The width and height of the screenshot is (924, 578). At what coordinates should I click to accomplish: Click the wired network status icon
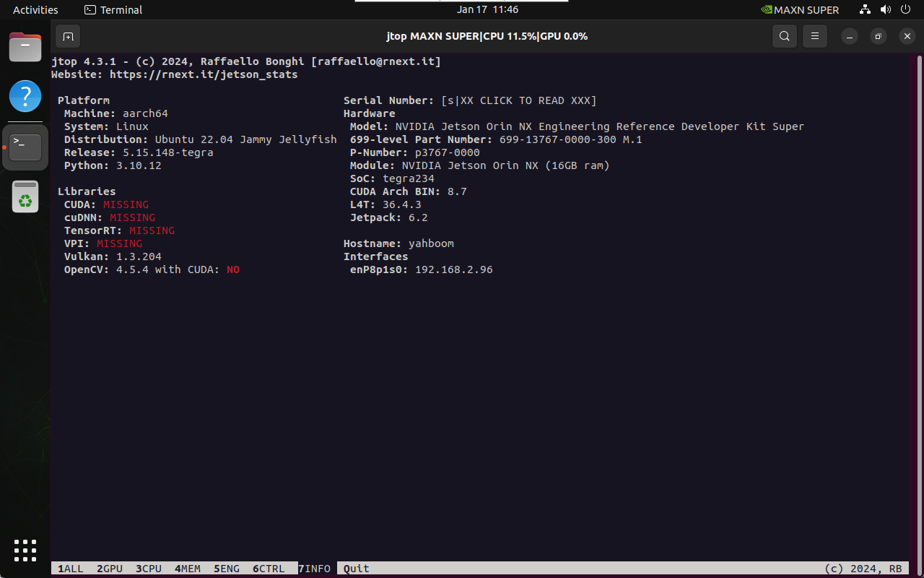coord(866,10)
